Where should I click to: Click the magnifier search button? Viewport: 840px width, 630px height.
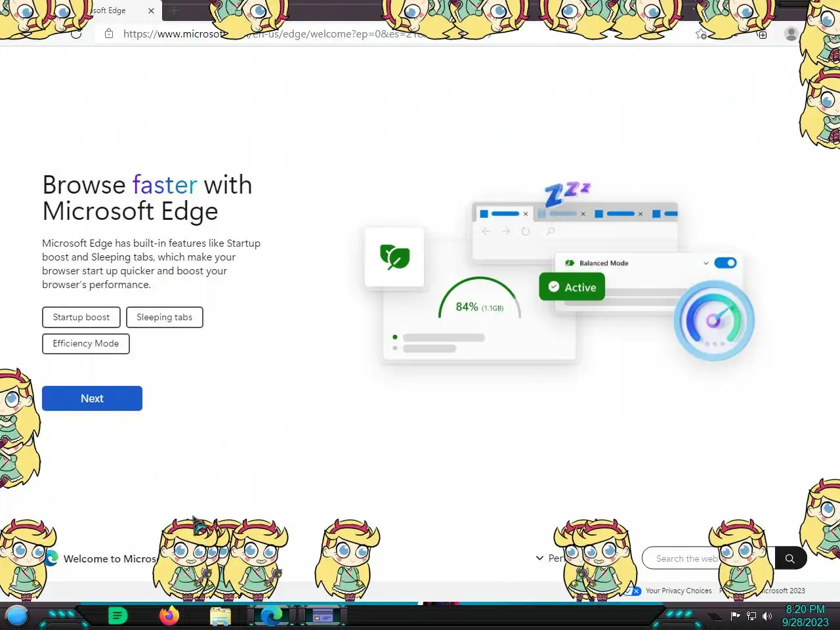pos(790,558)
